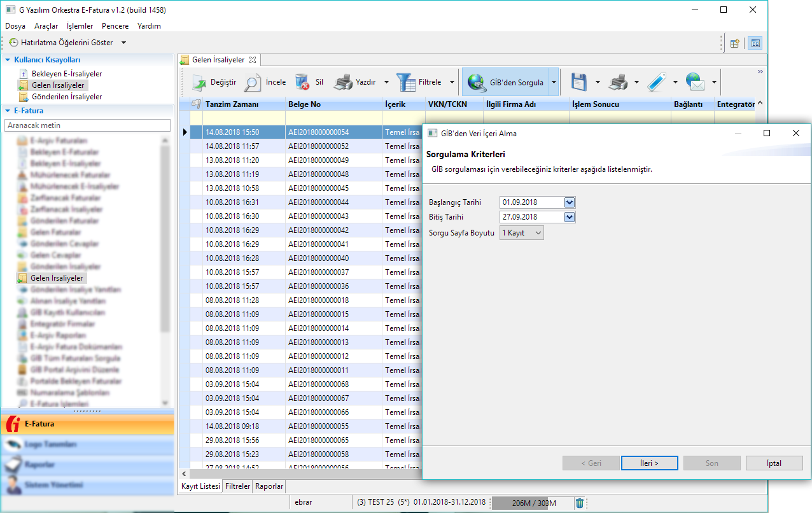Click the GİB'den Sorgula globe icon
Viewport: 812px width, 513px height.
point(477,82)
